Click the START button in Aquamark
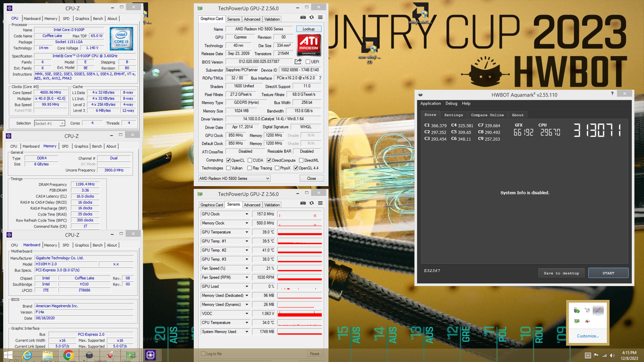644x362 pixels. (608, 273)
